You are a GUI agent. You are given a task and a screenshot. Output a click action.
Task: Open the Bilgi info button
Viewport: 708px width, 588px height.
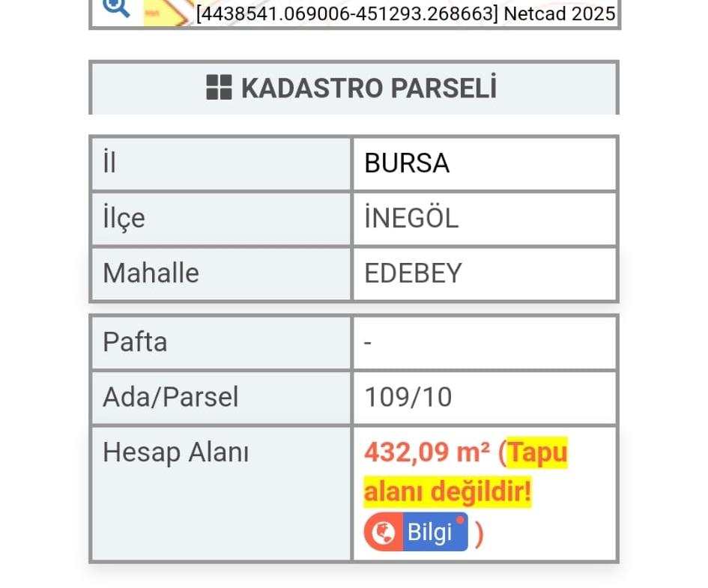point(416,532)
